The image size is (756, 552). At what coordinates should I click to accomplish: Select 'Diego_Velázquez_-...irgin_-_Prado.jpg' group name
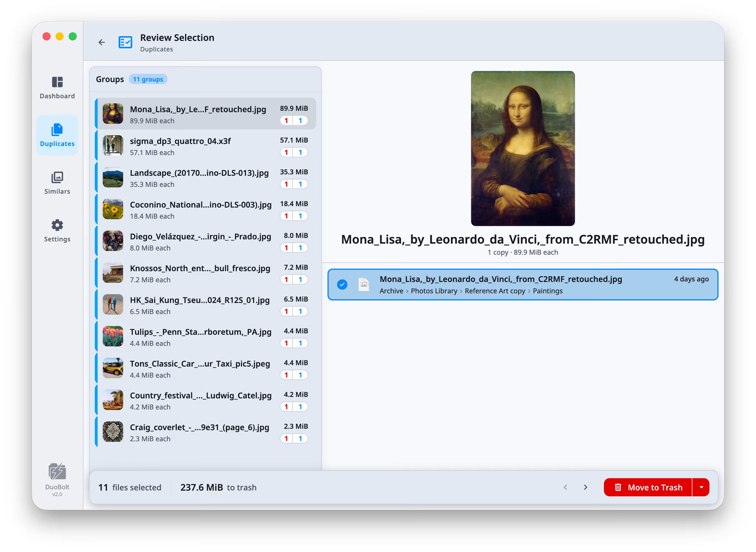(x=200, y=237)
